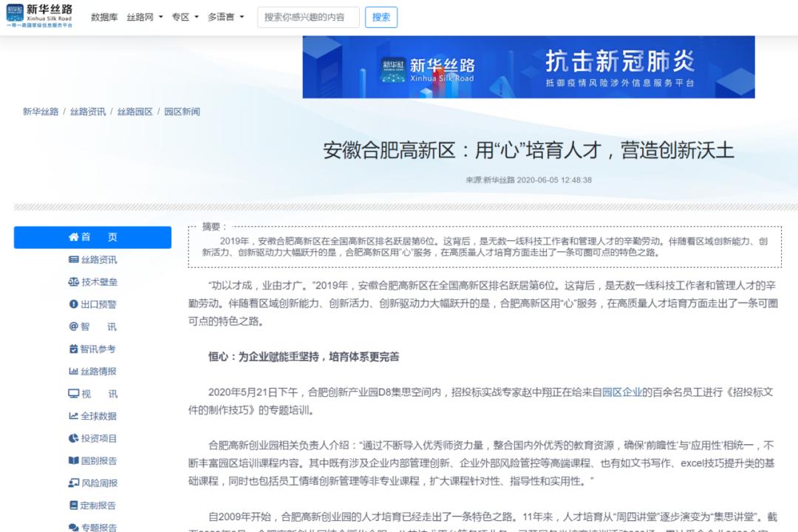Click the @ icon beside 智讯
798x532 pixels.
(73, 327)
